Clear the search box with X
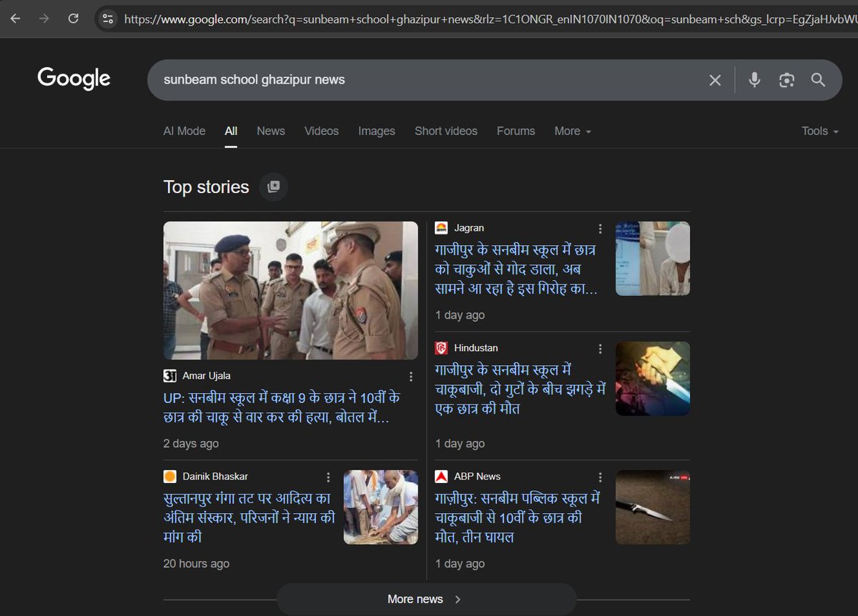858x616 pixels. point(715,80)
